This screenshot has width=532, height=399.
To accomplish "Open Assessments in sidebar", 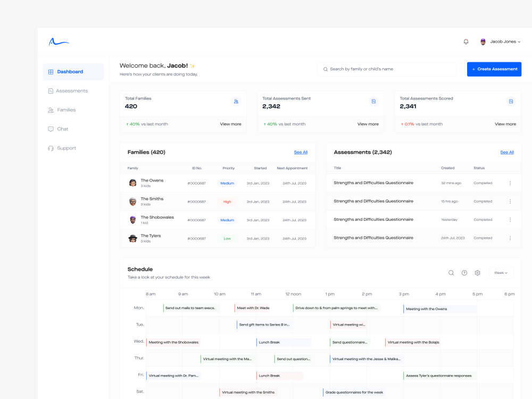I will click(x=68, y=91).
